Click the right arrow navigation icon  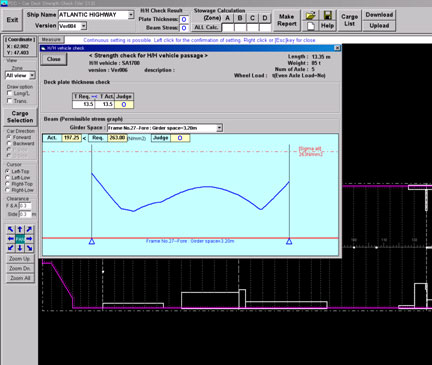[x=29, y=239]
